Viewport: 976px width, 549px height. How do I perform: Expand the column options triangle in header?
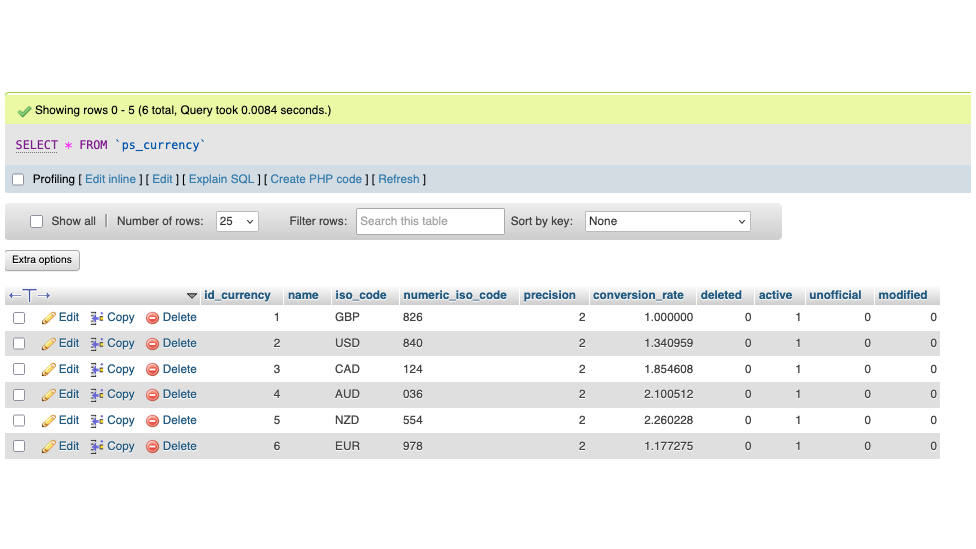[x=192, y=296]
